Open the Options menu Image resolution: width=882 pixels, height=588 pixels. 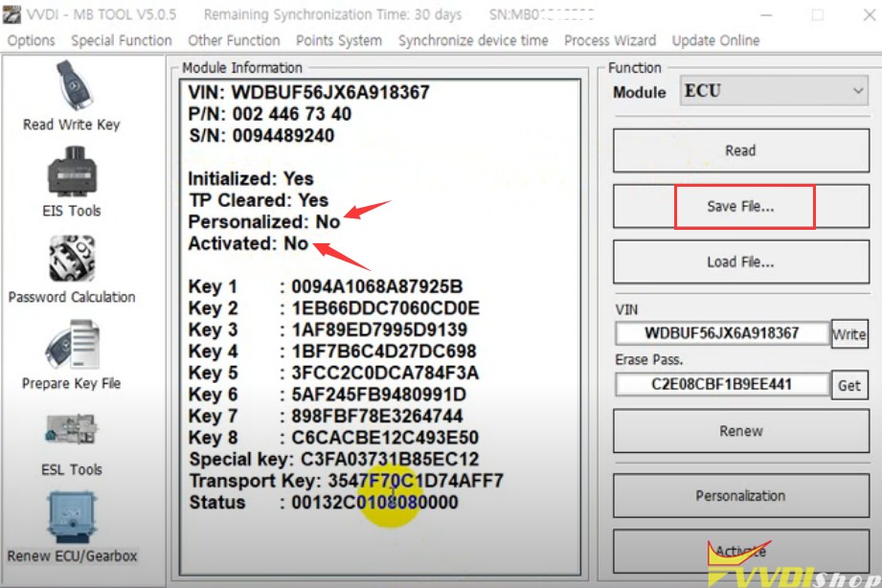click(31, 40)
